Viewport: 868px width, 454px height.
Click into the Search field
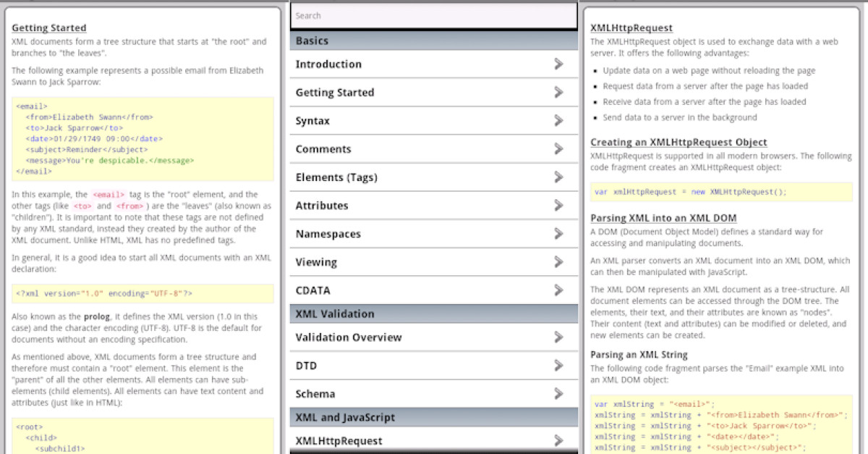[x=434, y=15]
